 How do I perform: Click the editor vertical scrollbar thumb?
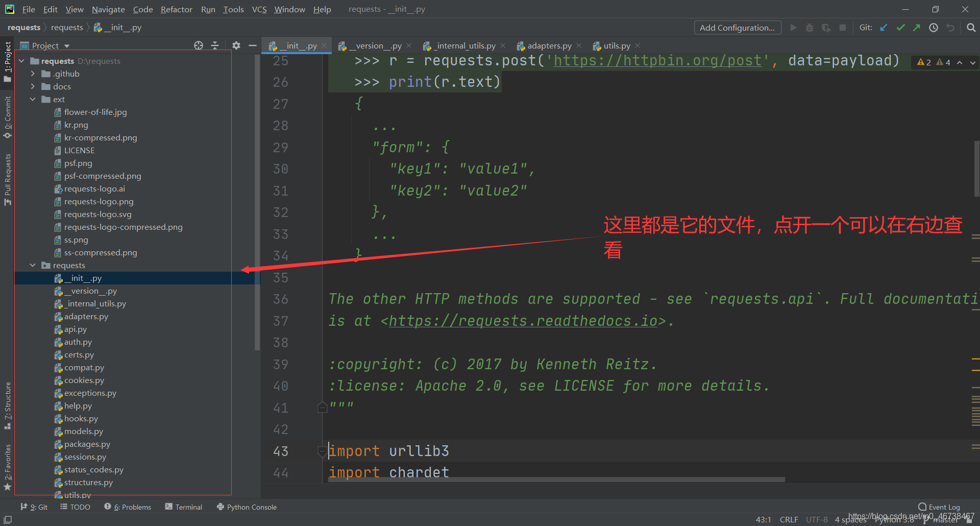point(976,169)
